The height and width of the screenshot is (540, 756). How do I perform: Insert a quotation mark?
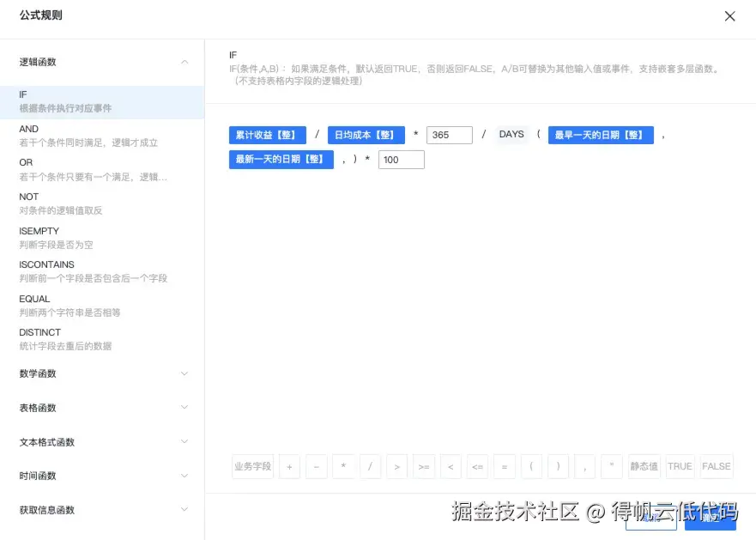coord(611,466)
